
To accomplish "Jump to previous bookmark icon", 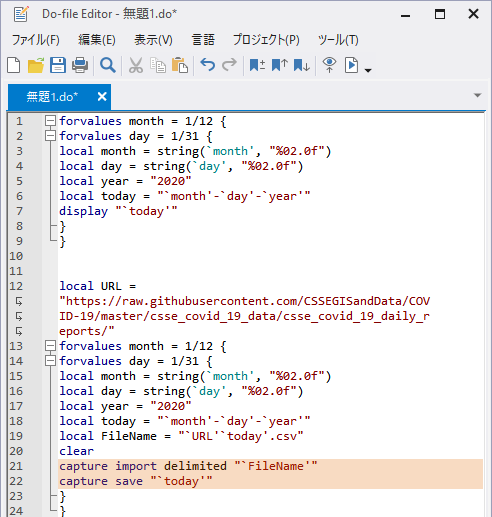I will click(x=279, y=65).
